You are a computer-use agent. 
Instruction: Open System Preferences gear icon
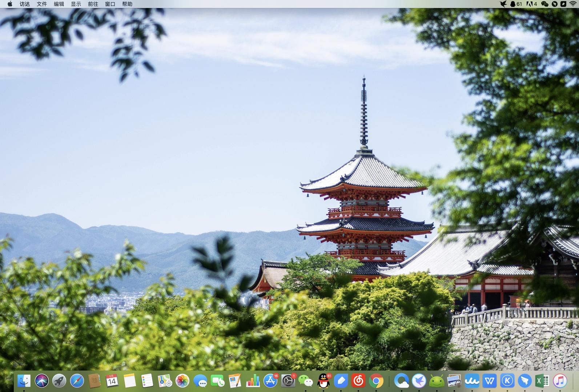click(288, 381)
